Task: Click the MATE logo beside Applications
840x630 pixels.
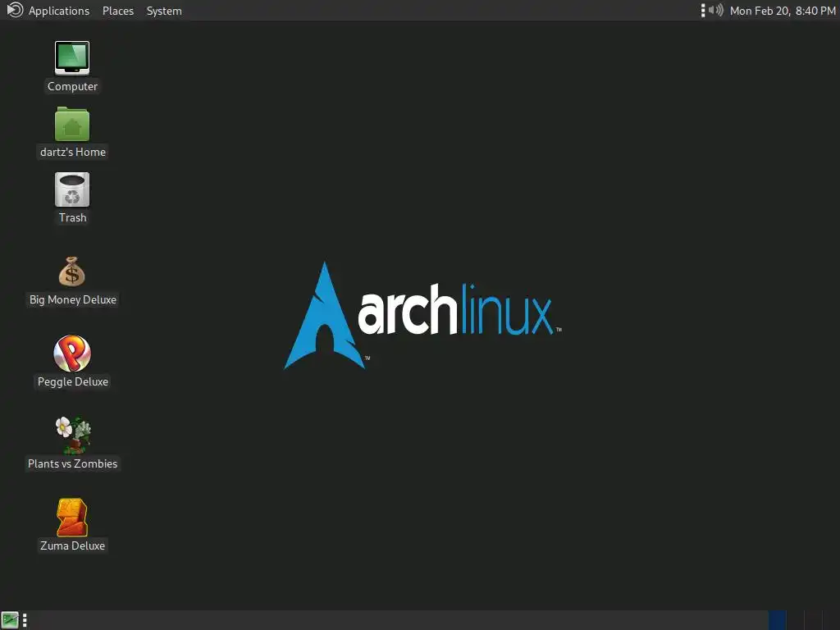Action: 15,10
